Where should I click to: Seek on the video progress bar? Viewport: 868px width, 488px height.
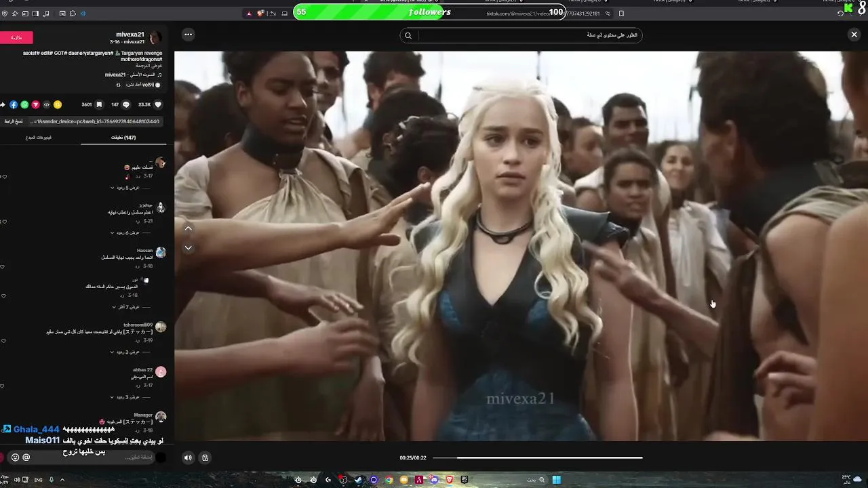pyautogui.click(x=537, y=457)
